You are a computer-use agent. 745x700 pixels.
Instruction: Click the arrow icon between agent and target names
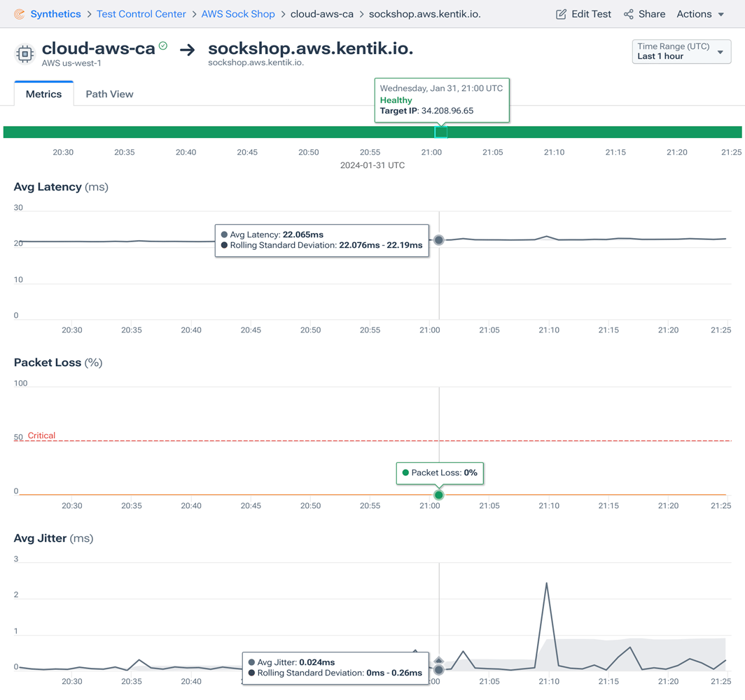click(189, 50)
